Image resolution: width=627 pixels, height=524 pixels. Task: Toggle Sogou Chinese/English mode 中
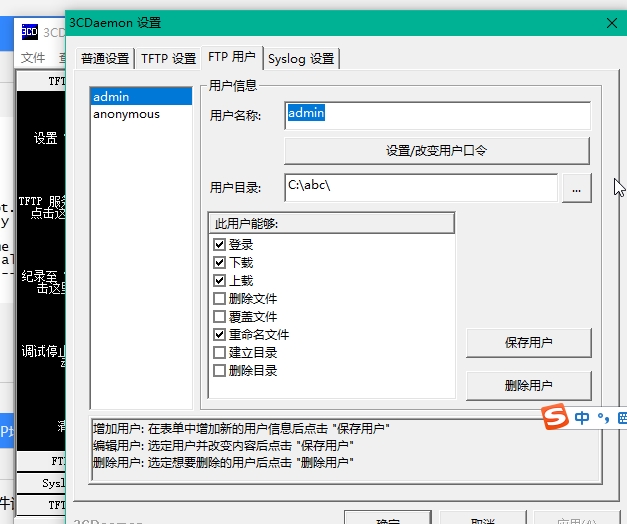tap(581, 418)
